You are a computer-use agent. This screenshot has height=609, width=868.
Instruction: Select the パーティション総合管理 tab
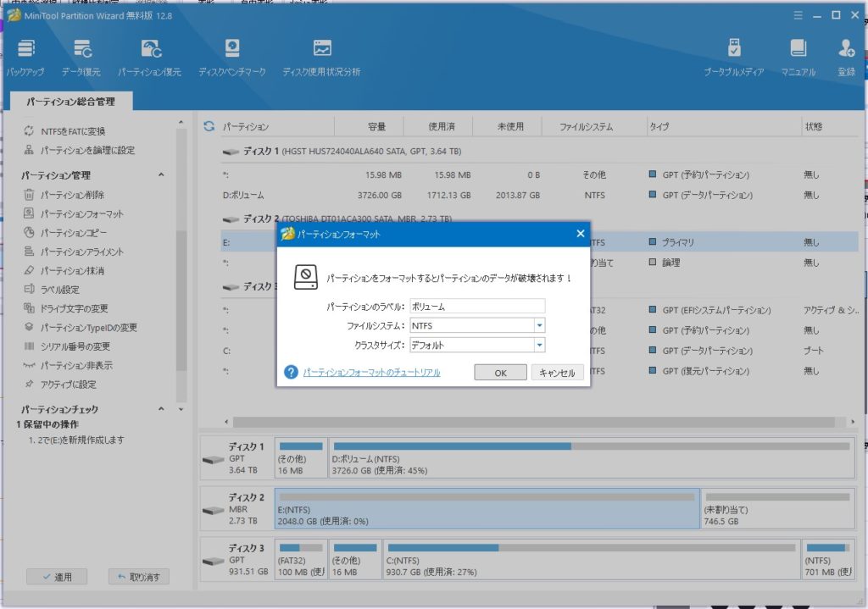pos(70,102)
